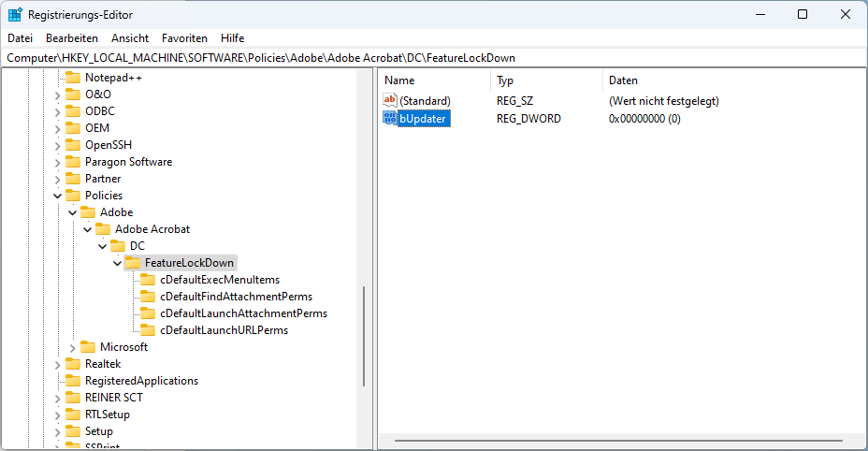The width and height of the screenshot is (868, 451).
Task: Open the Bearbeiten menu
Action: click(72, 38)
